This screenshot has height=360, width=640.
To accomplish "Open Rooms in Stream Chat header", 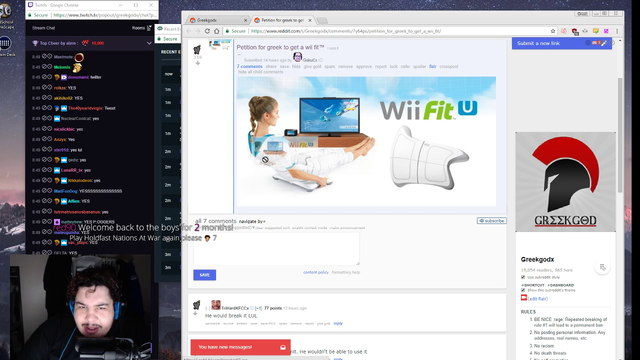I will pyautogui.click(x=139, y=28).
